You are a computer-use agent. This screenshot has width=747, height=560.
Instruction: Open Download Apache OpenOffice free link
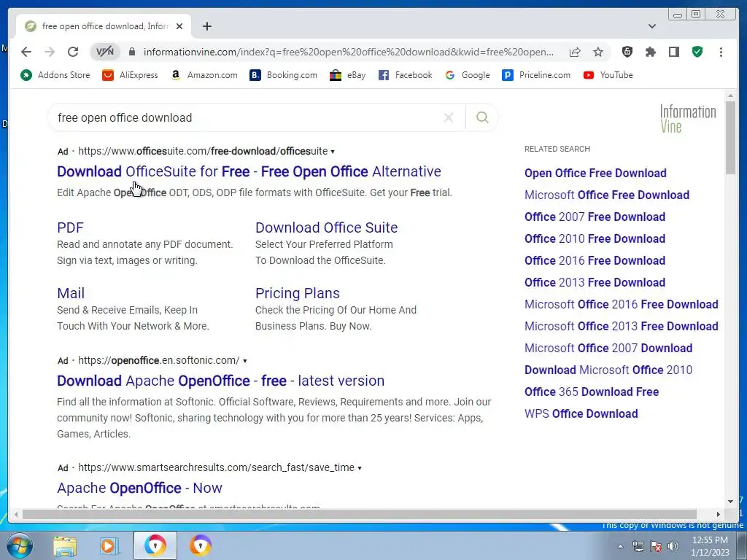coord(220,381)
